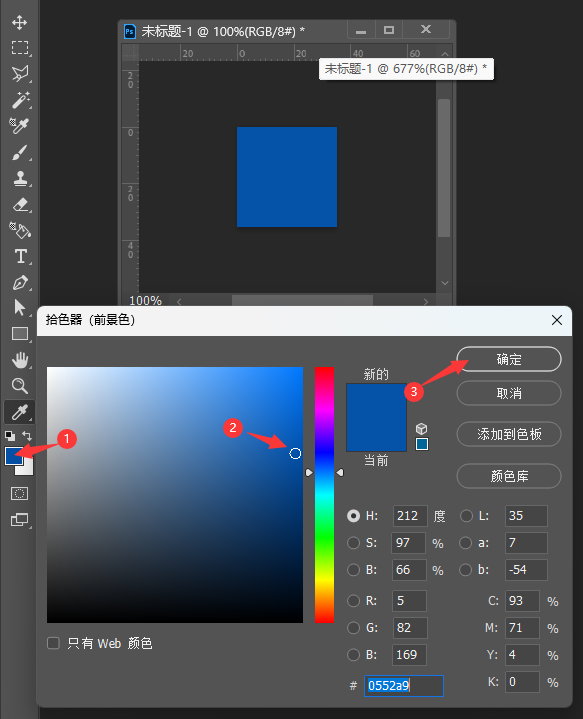The height and width of the screenshot is (719, 583).
Task: Select the Hand tool
Action: [x=20, y=360]
